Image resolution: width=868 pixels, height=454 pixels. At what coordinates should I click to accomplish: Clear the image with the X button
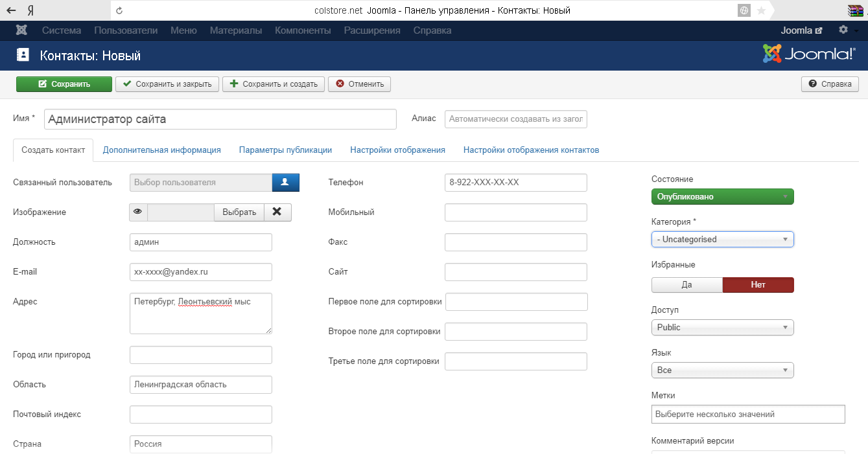pos(277,212)
